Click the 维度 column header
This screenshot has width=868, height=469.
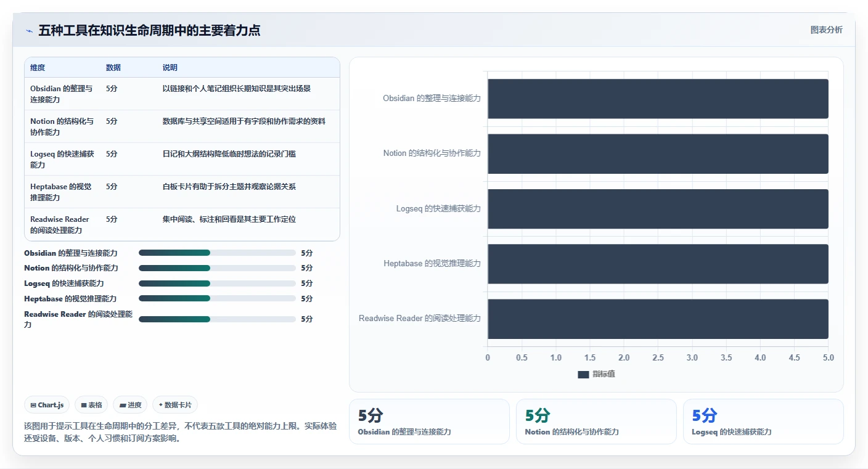(x=38, y=68)
